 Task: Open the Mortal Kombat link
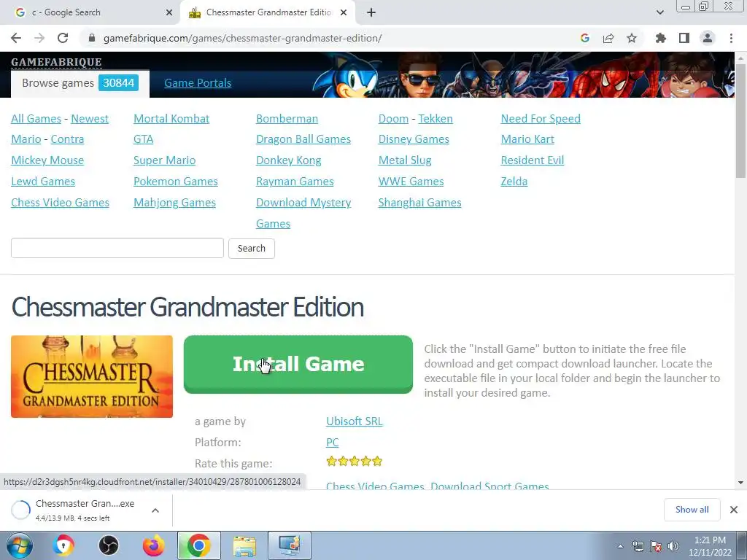point(171,119)
